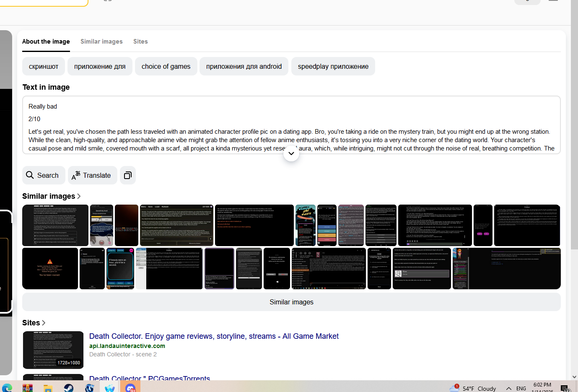Viewport: 578px width, 392px height.
Task: Open Death Collector All Game Market link
Action: click(214, 336)
